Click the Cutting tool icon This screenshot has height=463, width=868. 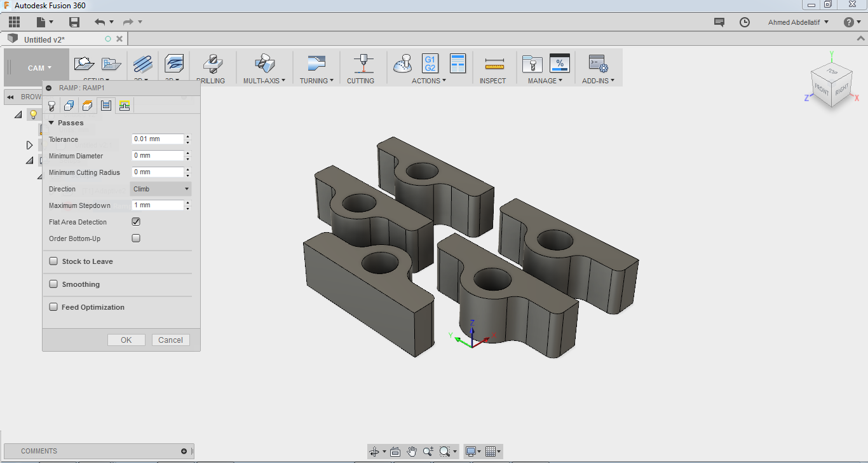click(x=362, y=64)
